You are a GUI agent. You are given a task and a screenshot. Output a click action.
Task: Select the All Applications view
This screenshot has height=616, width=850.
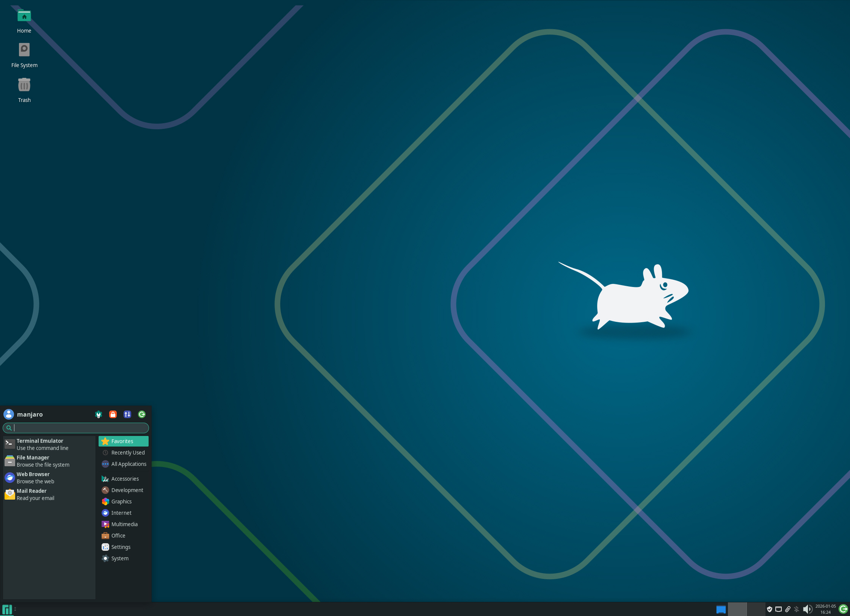(x=129, y=464)
